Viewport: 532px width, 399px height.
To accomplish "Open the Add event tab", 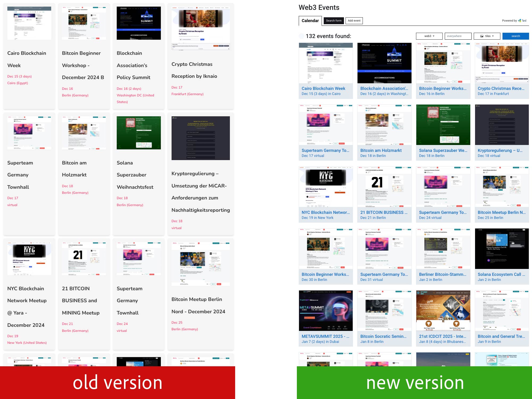I will 354,21.
